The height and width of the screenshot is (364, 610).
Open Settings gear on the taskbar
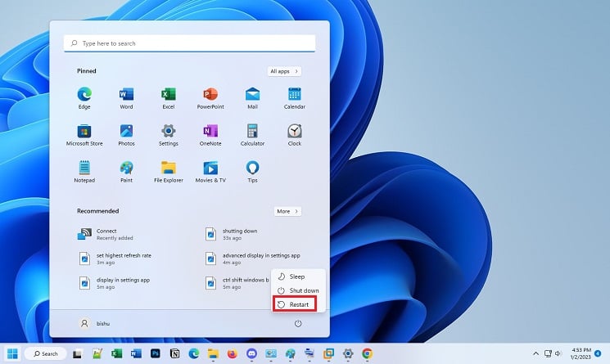pos(348,353)
